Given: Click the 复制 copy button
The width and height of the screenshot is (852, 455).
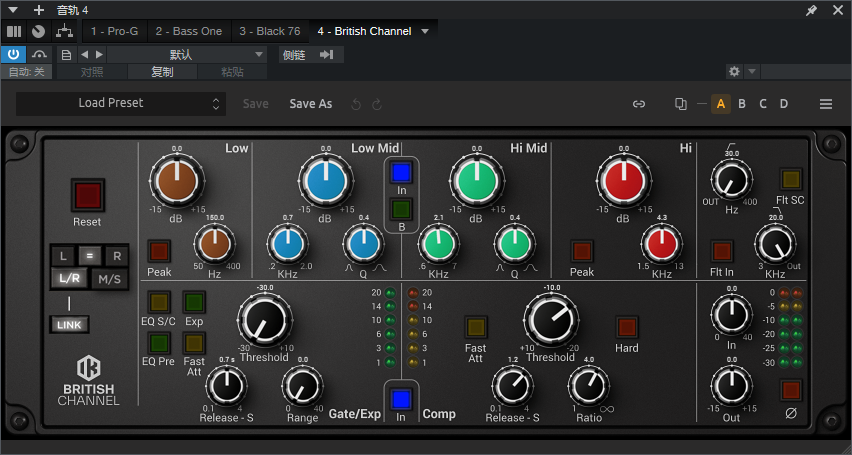Looking at the screenshot, I should click(x=162, y=72).
